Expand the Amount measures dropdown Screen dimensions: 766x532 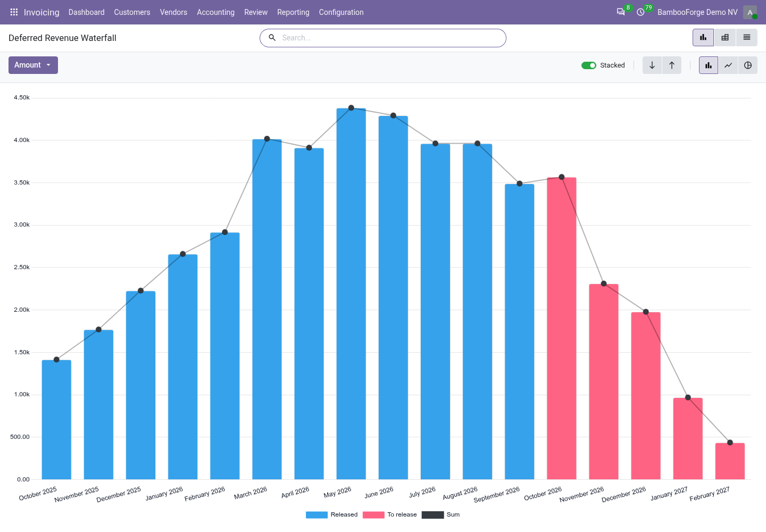(33, 65)
